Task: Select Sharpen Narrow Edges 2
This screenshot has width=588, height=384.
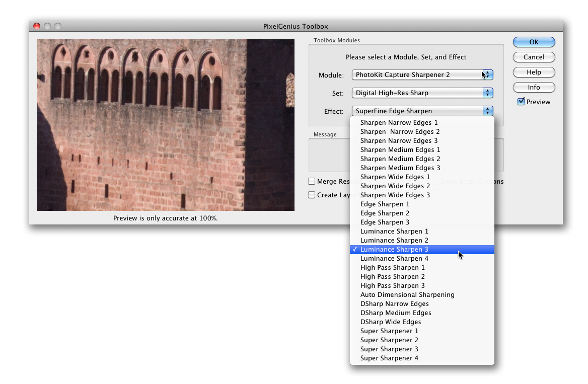Action: [422, 132]
